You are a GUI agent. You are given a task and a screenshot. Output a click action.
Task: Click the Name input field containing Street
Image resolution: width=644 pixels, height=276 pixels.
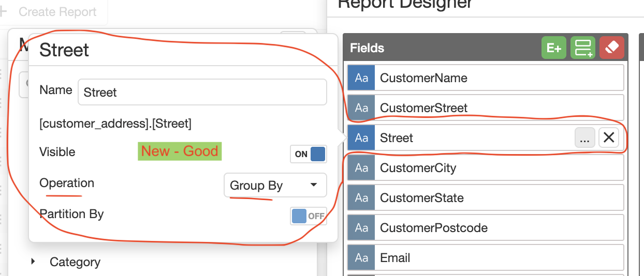202,93
